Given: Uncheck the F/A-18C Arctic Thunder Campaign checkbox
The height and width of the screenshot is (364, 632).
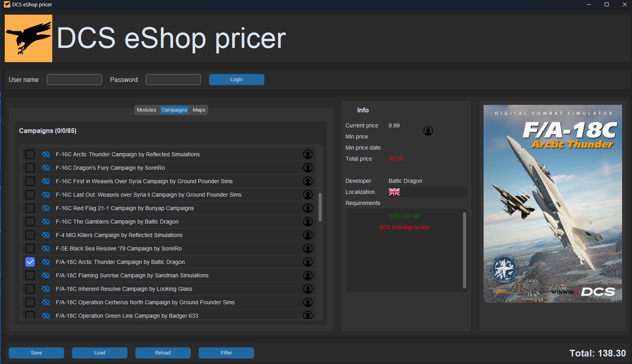Looking at the screenshot, I should coord(30,262).
